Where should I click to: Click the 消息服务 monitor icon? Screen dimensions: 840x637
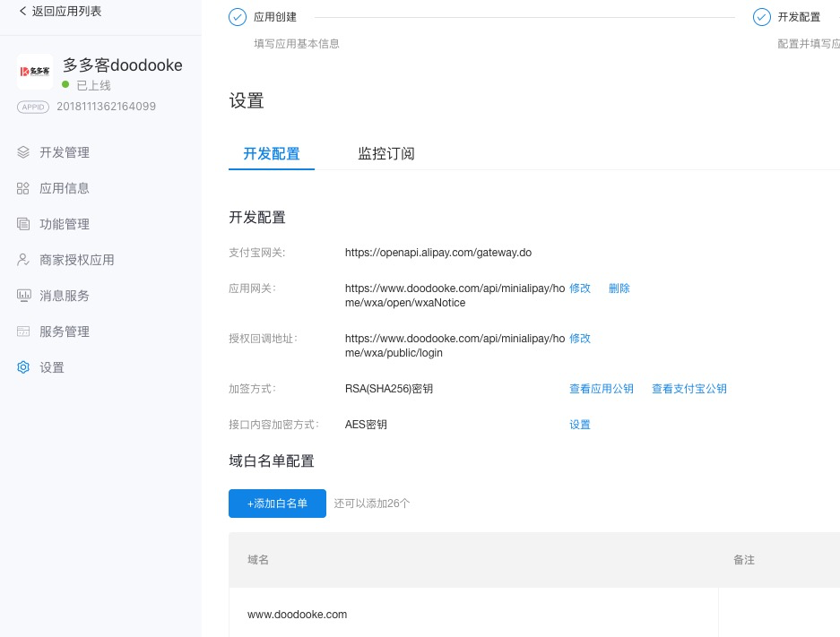[23, 296]
